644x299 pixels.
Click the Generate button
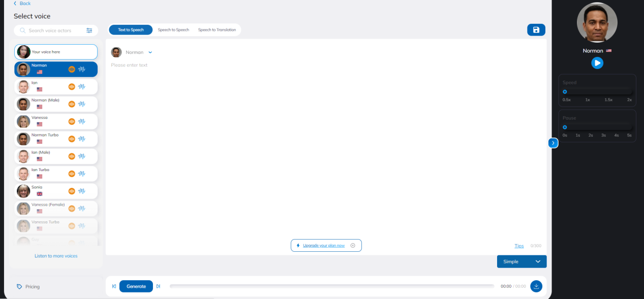(x=136, y=286)
